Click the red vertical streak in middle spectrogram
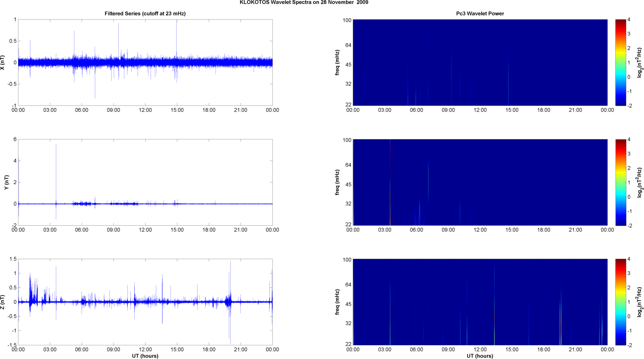The width and height of the screenshot is (644, 359). pos(390,181)
